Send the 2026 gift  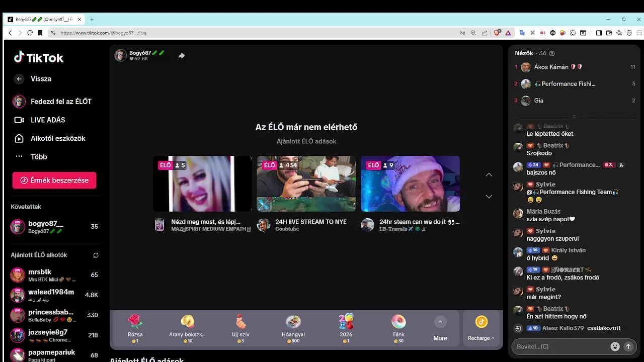point(346,328)
